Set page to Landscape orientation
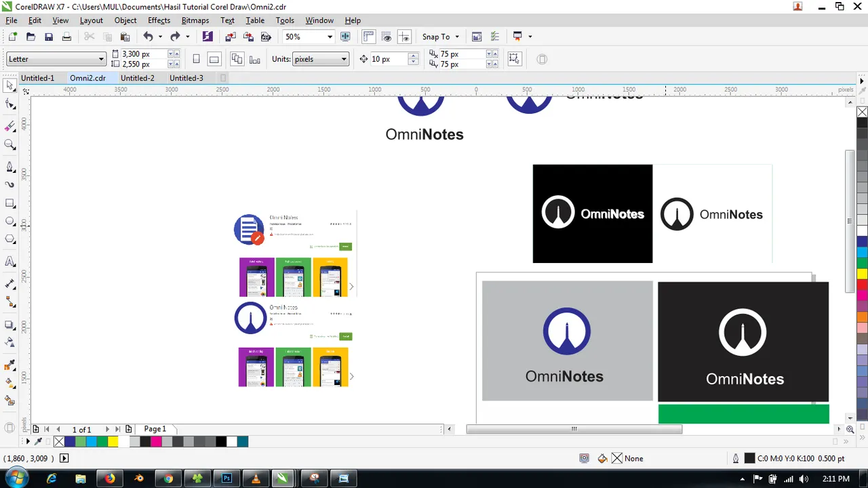This screenshot has height=488, width=868. tap(214, 59)
